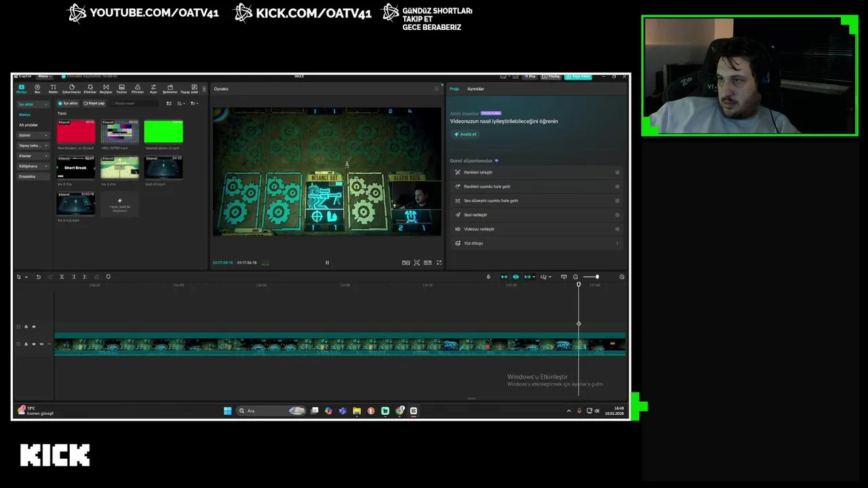Expand the Sizinki sidebar section
The image size is (868, 488).
[33, 135]
